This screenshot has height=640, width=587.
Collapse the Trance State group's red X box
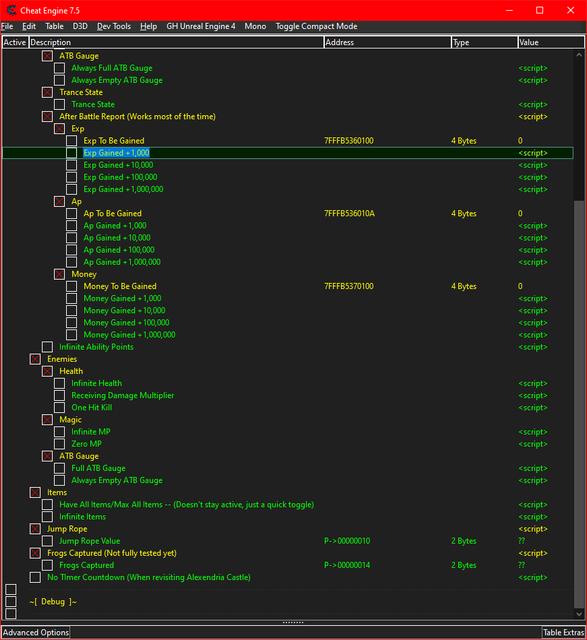coord(47,92)
